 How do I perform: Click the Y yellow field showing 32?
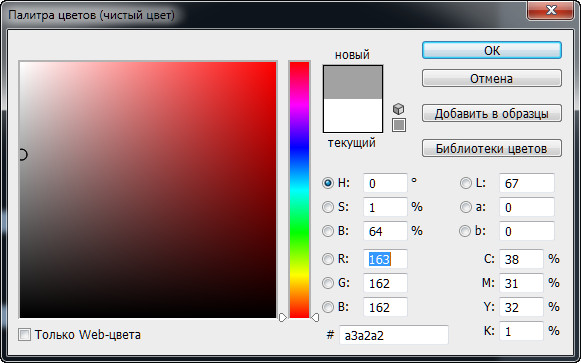pos(521,307)
